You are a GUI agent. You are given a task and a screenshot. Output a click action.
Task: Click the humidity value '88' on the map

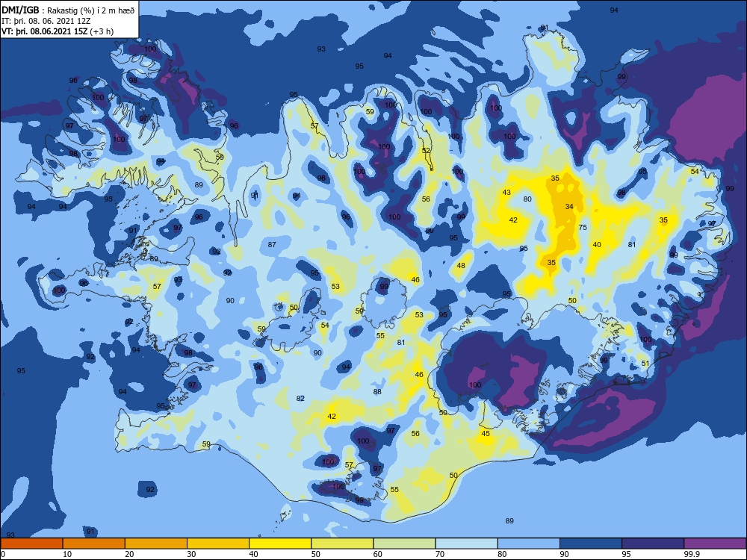pos(377,392)
